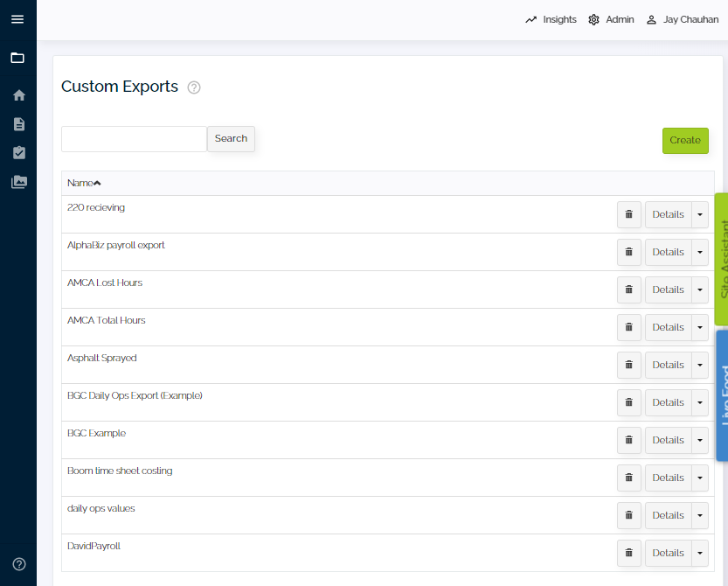
Task: Delete AMCA Total Hours export
Action: click(x=628, y=327)
